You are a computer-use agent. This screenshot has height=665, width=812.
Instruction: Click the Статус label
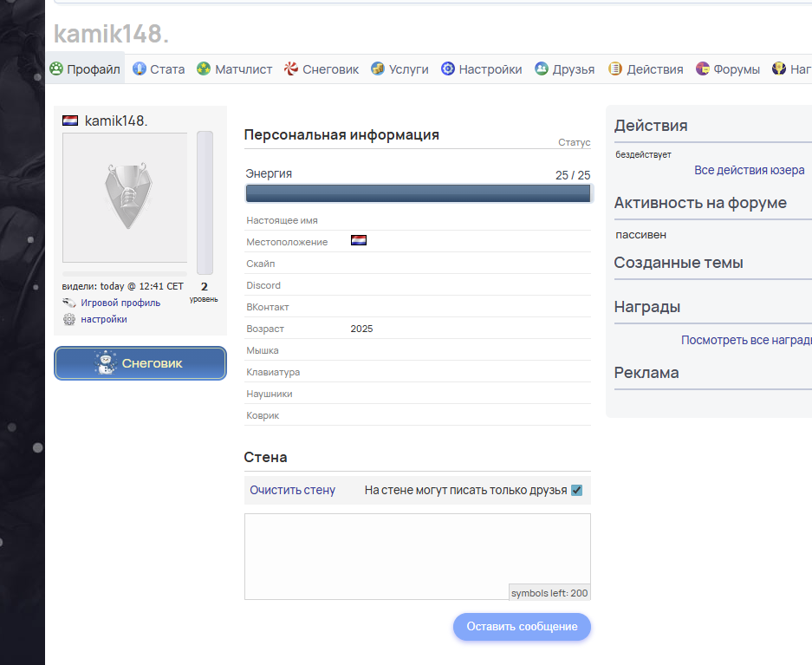tap(575, 142)
